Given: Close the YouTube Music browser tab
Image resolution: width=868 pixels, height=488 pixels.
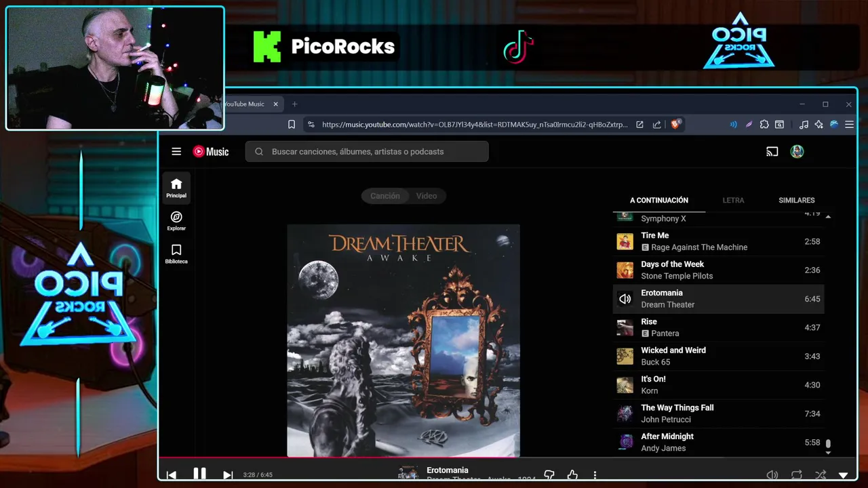Looking at the screenshot, I should pos(276,104).
